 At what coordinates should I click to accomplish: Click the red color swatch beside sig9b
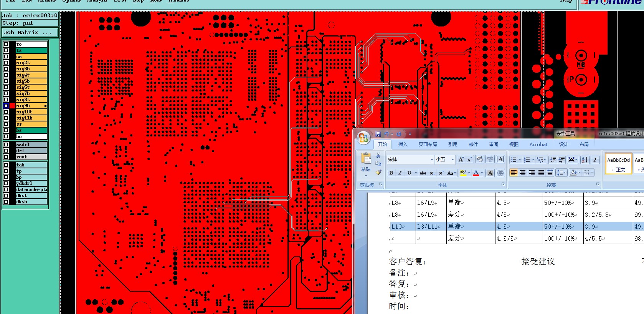coord(12,106)
